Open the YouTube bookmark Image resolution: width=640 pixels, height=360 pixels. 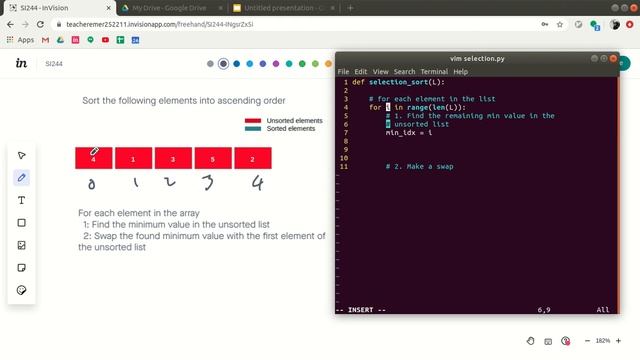click(105, 40)
